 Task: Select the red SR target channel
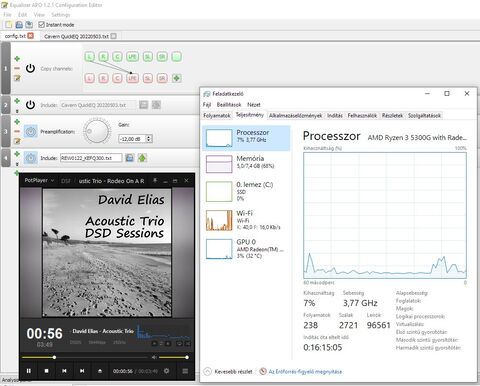pyautogui.click(x=162, y=78)
